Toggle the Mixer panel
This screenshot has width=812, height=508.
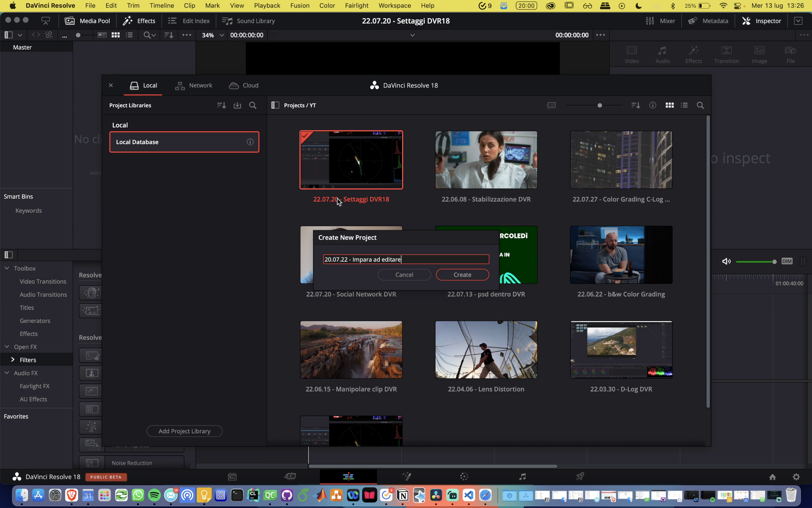660,21
